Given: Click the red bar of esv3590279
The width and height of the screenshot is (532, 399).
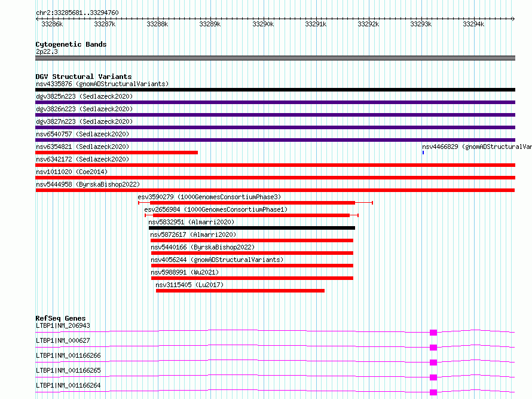Looking at the screenshot, I should (x=252, y=203).
